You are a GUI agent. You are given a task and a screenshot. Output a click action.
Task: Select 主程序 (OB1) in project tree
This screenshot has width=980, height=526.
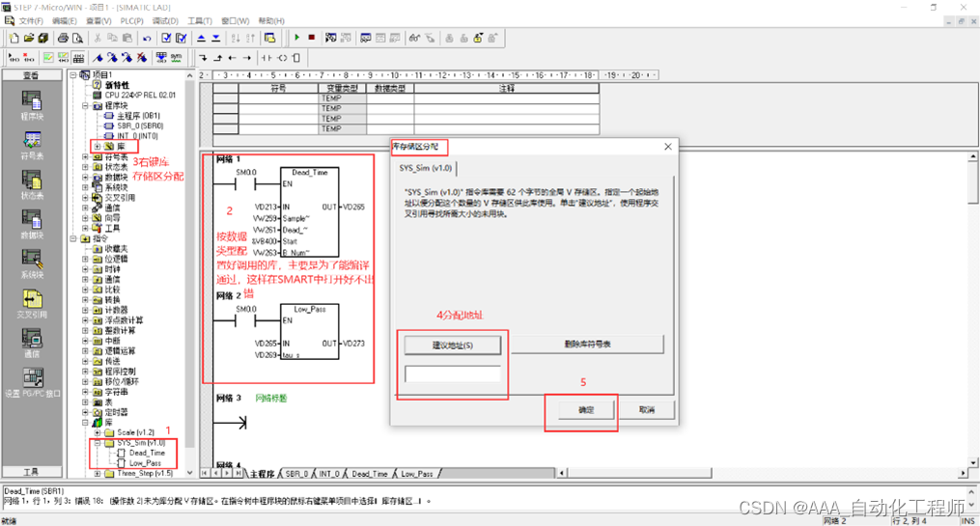point(138,116)
